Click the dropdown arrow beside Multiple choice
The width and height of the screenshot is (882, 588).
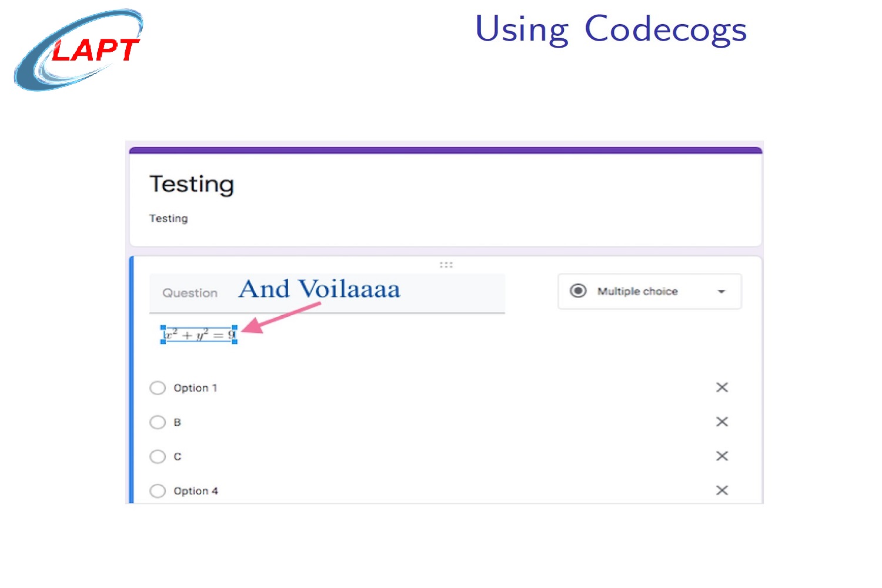[721, 290]
